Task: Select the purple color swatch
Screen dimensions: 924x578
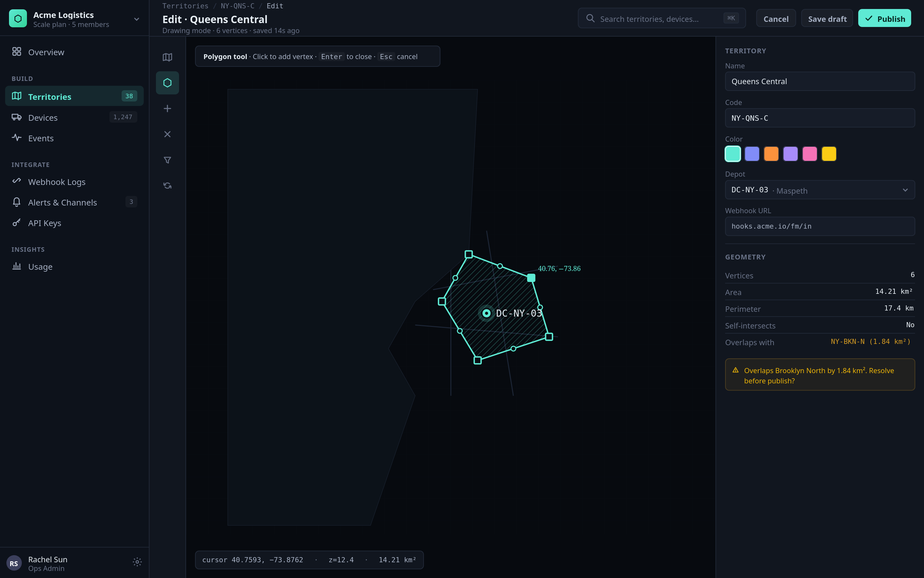Action: coord(790,154)
